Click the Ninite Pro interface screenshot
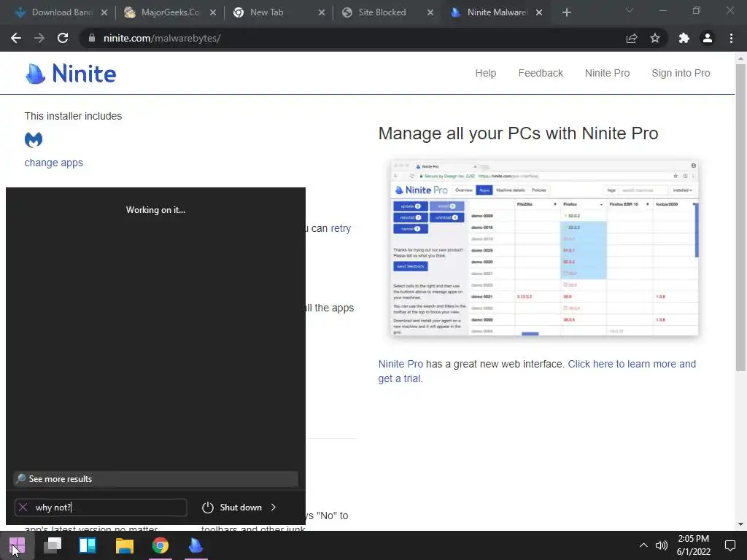The image size is (747, 560). [544, 248]
